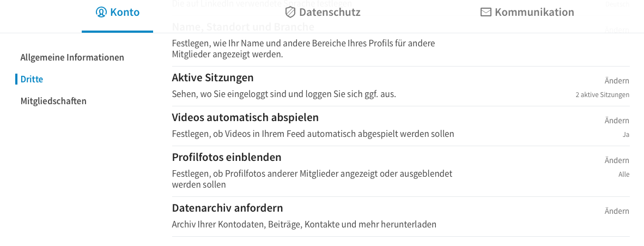Click Ändern for Profilfotos einblenden
644x246 pixels.
click(x=616, y=160)
